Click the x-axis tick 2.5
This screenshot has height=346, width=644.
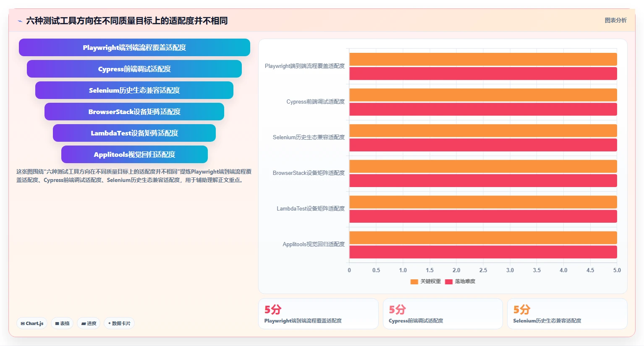(x=483, y=270)
